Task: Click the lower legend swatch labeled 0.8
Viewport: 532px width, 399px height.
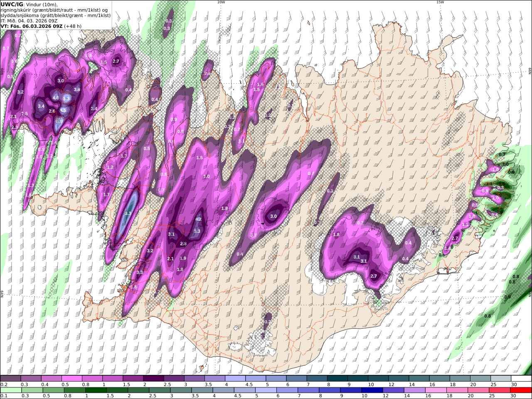Action: point(75,390)
